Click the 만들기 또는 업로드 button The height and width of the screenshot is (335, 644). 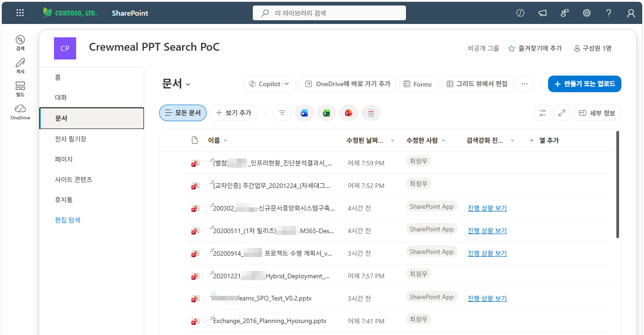[584, 84]
